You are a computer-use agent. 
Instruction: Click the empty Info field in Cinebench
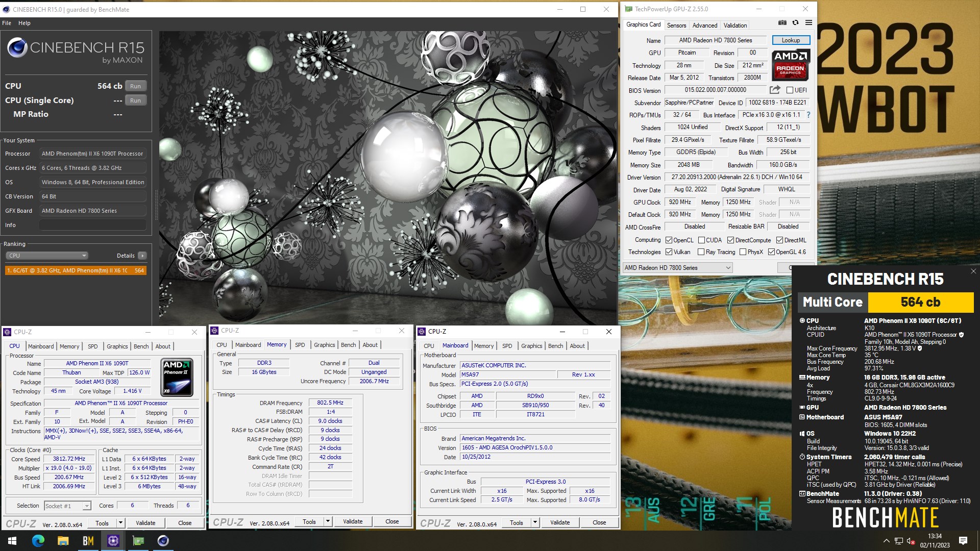(x=93, y=225)
